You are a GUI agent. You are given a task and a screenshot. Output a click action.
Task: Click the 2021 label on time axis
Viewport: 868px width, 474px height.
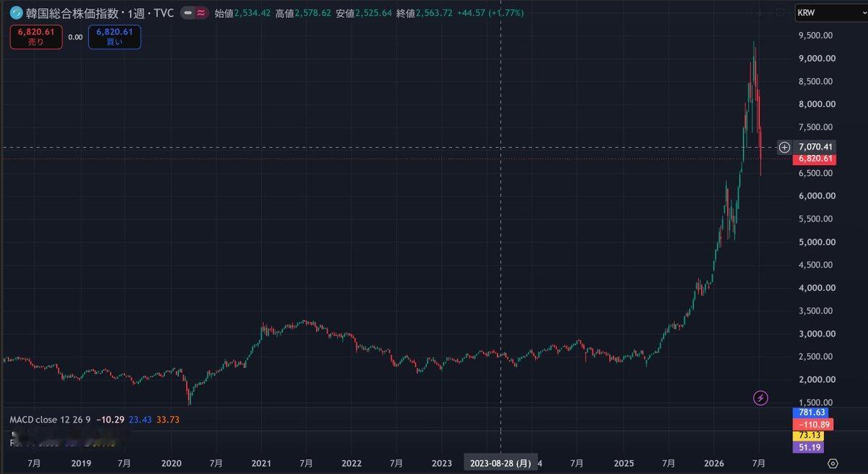coord(261,462)
